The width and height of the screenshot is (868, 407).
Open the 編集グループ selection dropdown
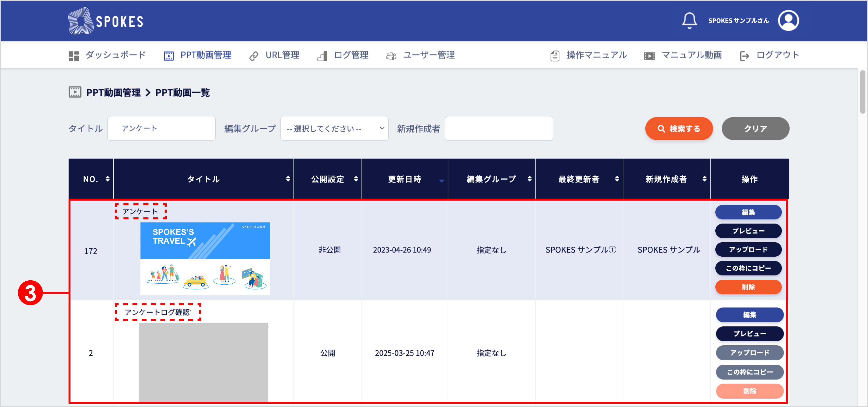(x=334, y=128)
